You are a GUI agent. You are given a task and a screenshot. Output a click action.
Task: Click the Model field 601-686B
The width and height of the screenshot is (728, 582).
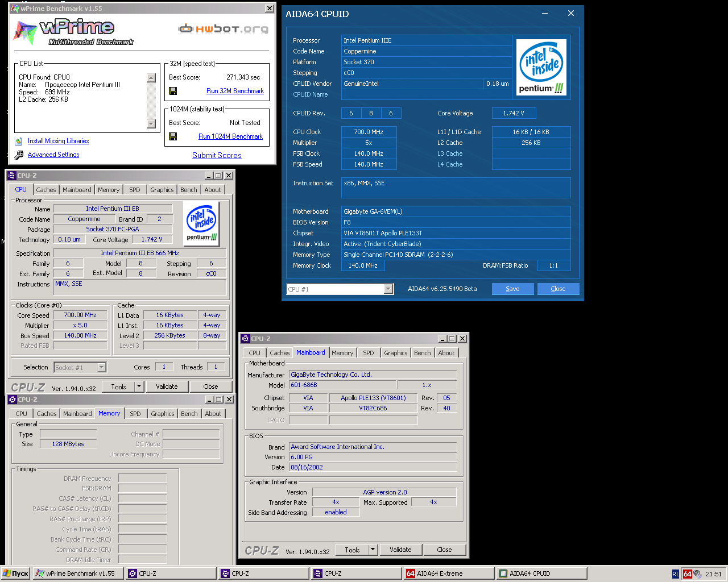click(x=342, y=385)
